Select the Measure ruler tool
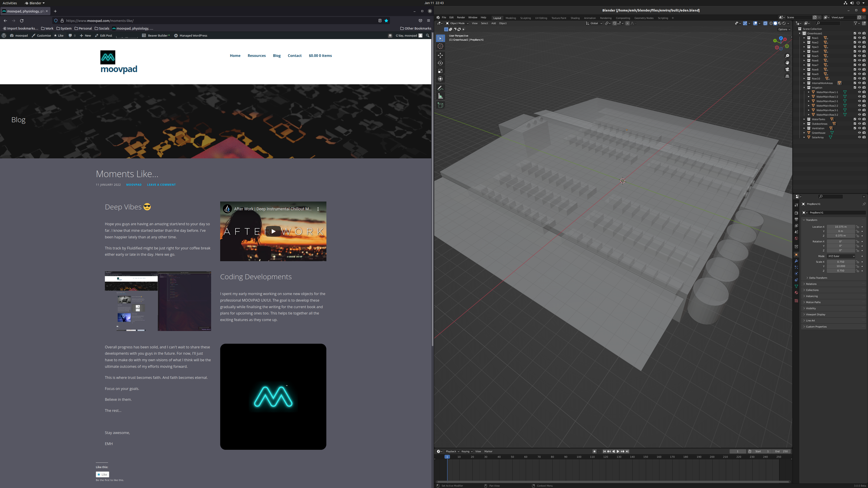The height and width of the screenshot is (488, 868). [440, 96]
